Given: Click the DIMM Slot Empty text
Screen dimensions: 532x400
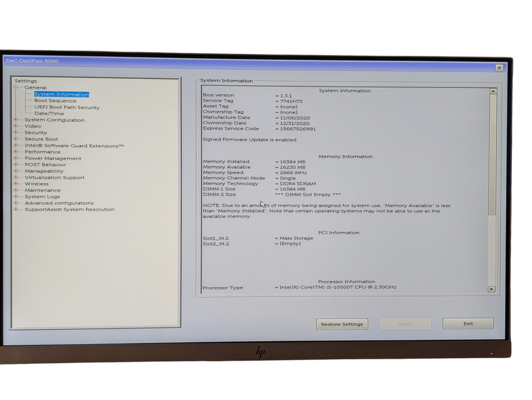Looking at the screenshot, I should (x=308, y=195).
